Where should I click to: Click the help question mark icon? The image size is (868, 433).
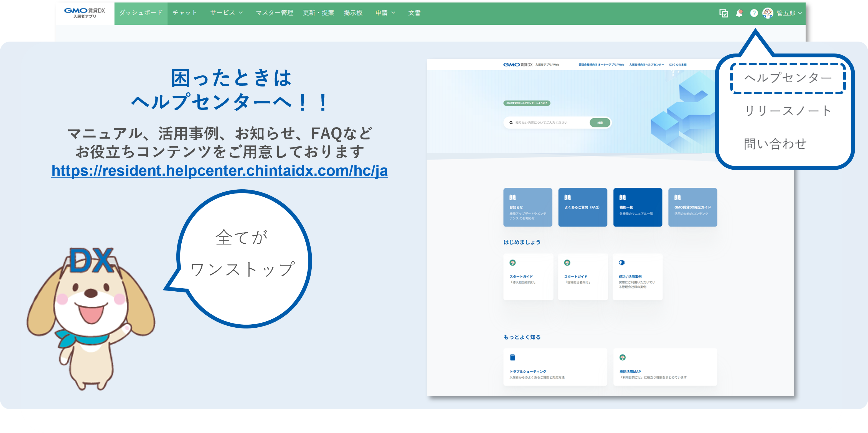pos(754,13)
